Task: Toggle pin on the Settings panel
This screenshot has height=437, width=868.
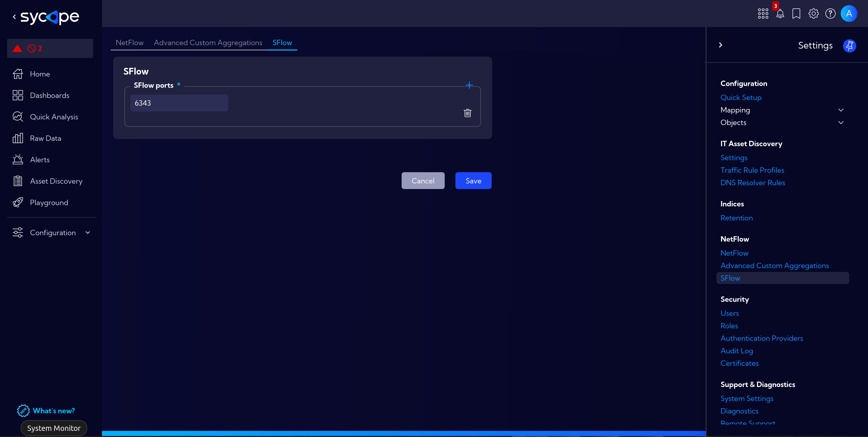Action: (849, 45)
